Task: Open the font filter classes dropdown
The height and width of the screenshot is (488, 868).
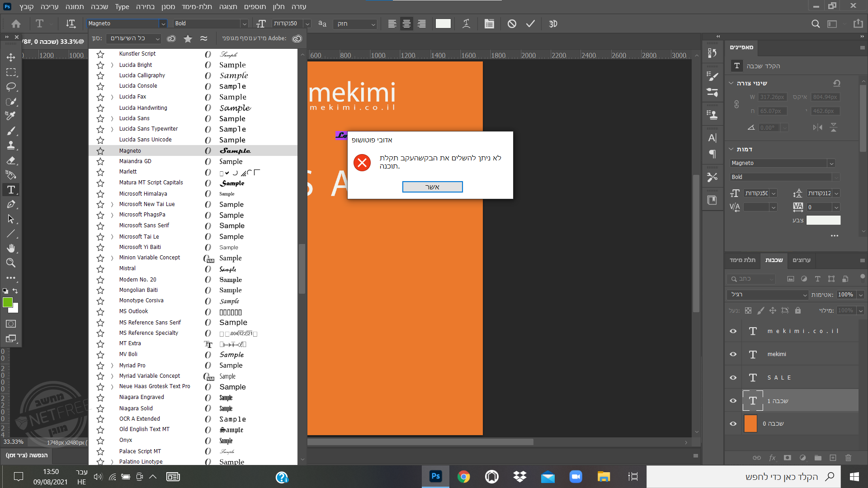Action: (133, 39)
